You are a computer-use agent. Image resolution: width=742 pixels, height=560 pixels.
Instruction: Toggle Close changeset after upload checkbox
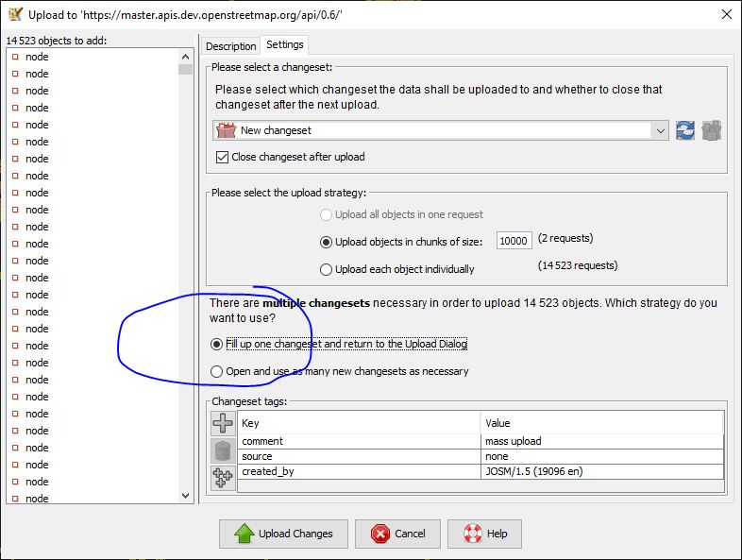tap(223, 157)
